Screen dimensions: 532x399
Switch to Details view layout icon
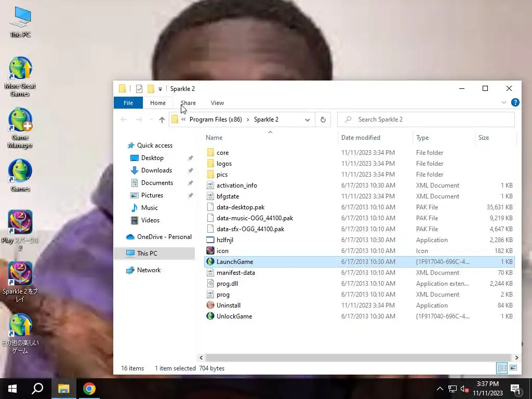(502, 368)
